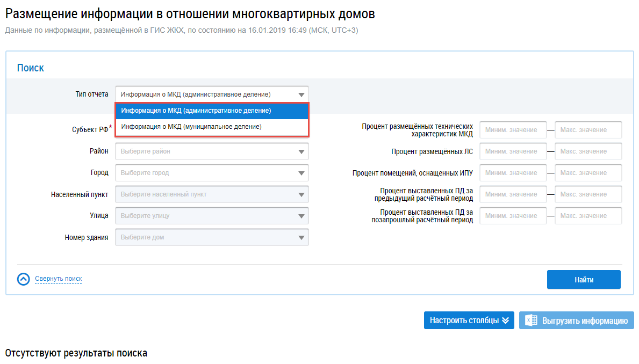Click the collapse search circle arrow icon

(23, 279)
